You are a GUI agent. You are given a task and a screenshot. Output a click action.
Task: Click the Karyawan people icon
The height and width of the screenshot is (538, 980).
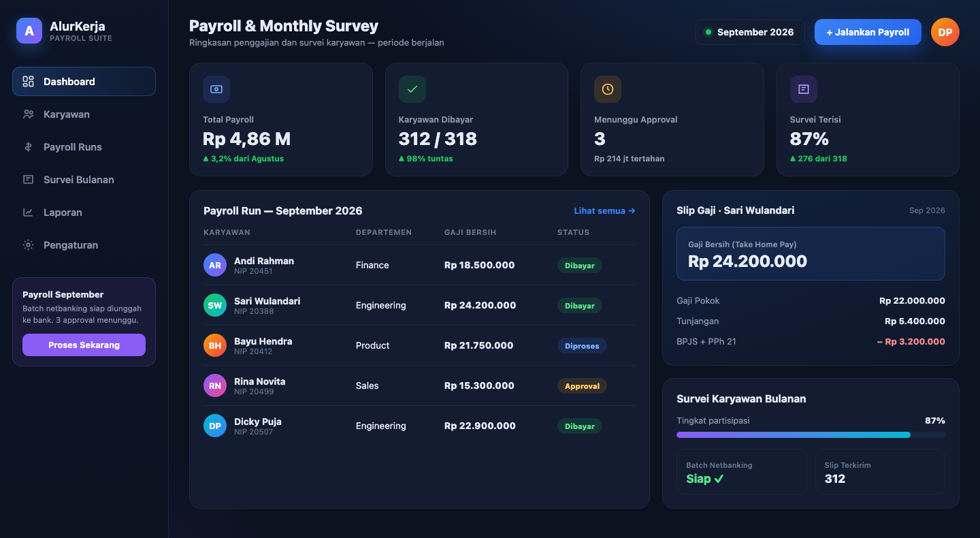28,114
